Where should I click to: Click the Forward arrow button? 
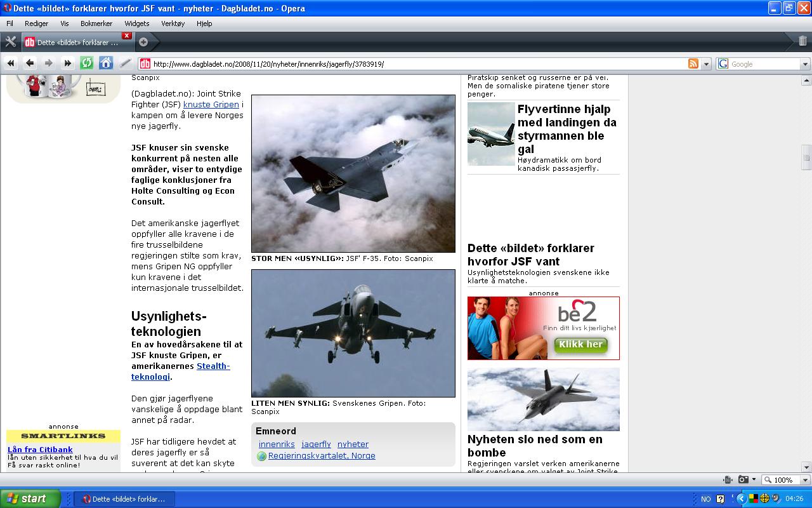[x=49, y=63]
